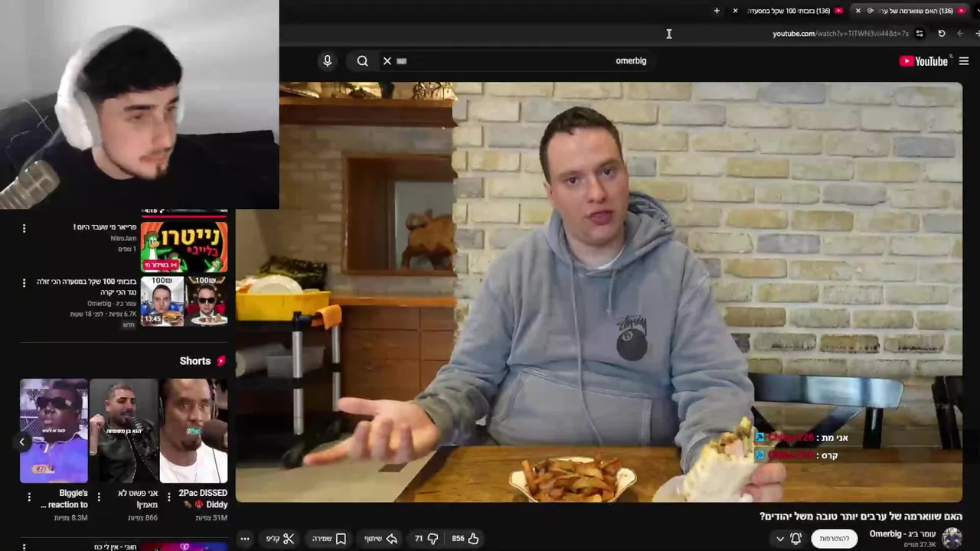Click the 27.3K subscribers count text
This screenshot has height=551, width=980.
(921, 545)
